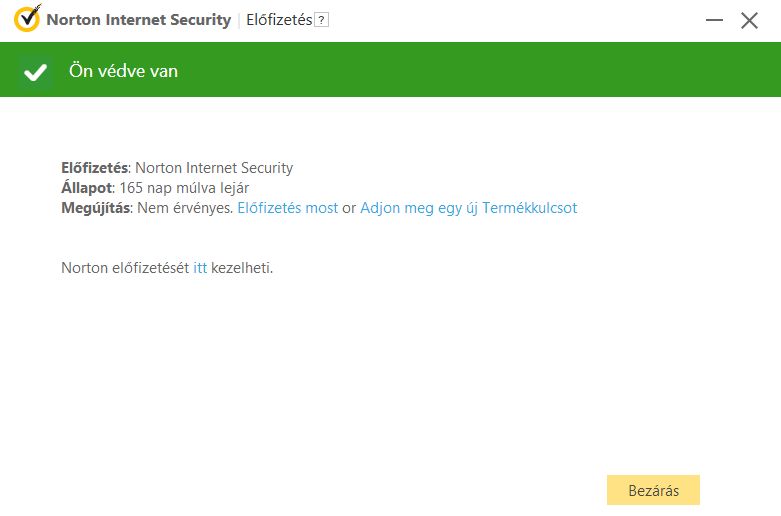Click the "Nem érvényes" renewal text
Image resolution: width=781 pixels, height=516 pixels.
point(184,208)
